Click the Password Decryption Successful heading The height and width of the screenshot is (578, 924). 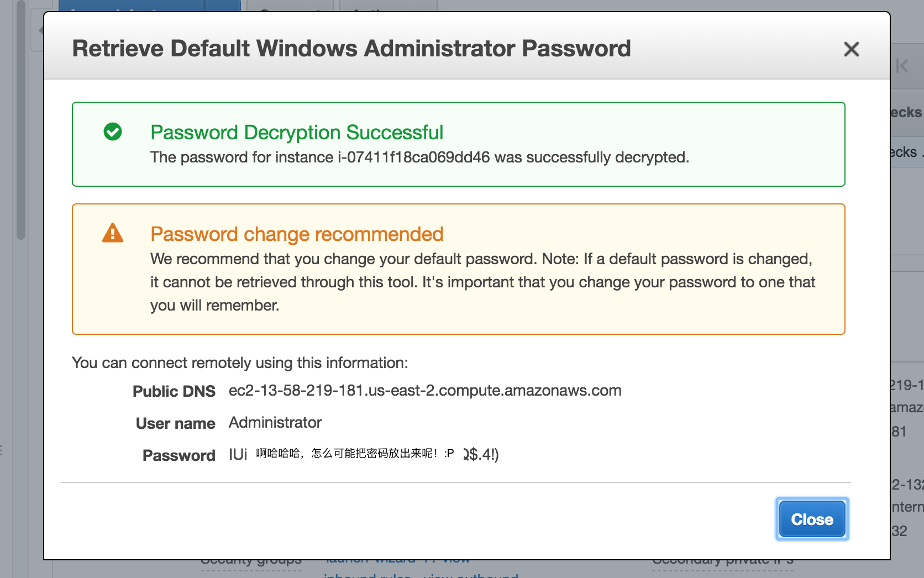pos(297,133)
